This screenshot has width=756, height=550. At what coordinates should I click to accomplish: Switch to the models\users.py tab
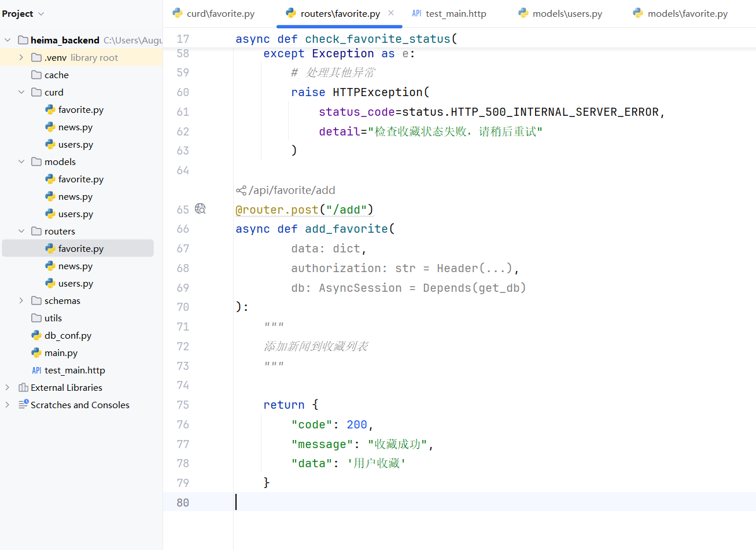click(560, 13)
